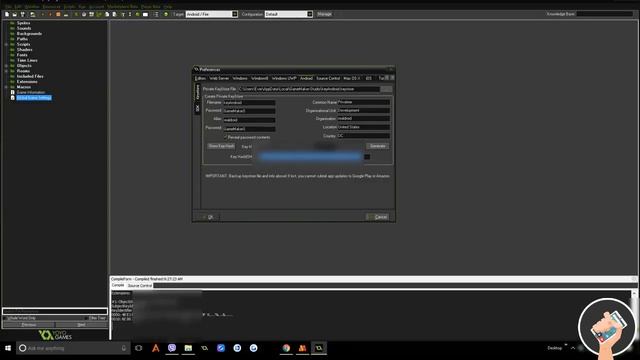Open Windows Start menu
This screenshot has height=360, width=640.
point(8,348)
